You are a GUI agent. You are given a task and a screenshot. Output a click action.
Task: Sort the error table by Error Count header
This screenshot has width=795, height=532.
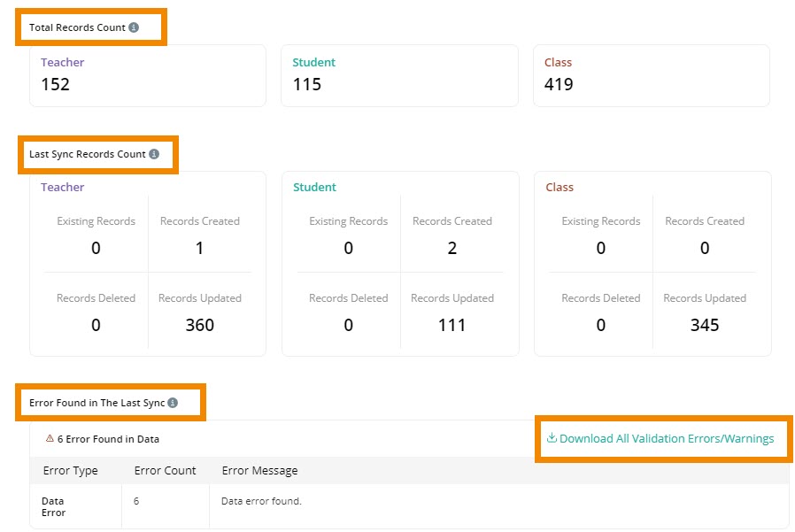[x=165, y=470]
